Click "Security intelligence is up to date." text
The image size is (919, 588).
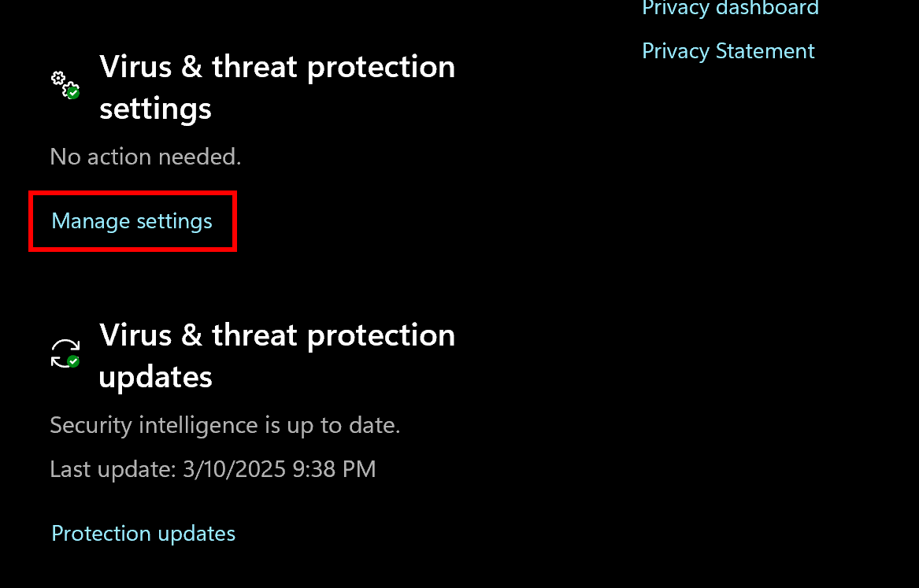pyautogui.click(x=224, y=426)
